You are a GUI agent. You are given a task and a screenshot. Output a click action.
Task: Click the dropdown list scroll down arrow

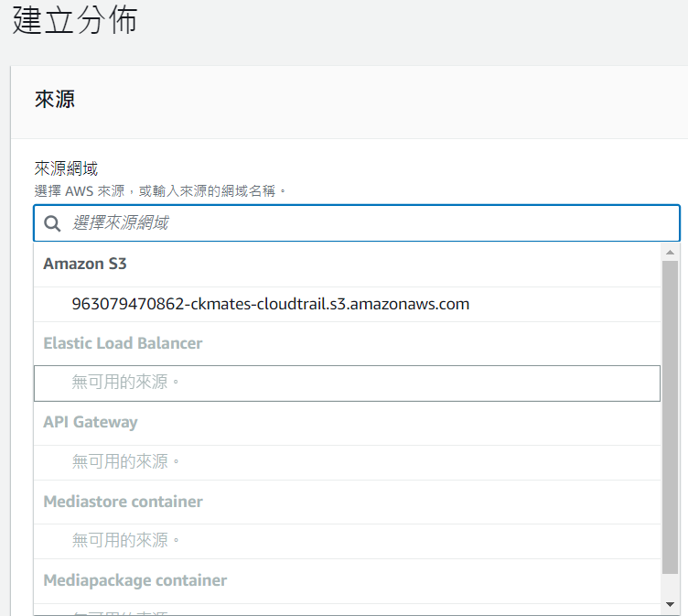click(670, 605)
